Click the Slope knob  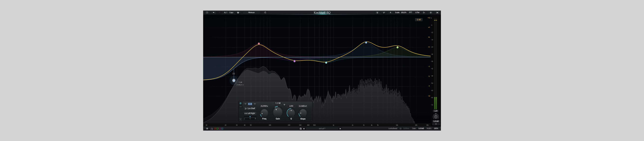(x=303, y=113)
